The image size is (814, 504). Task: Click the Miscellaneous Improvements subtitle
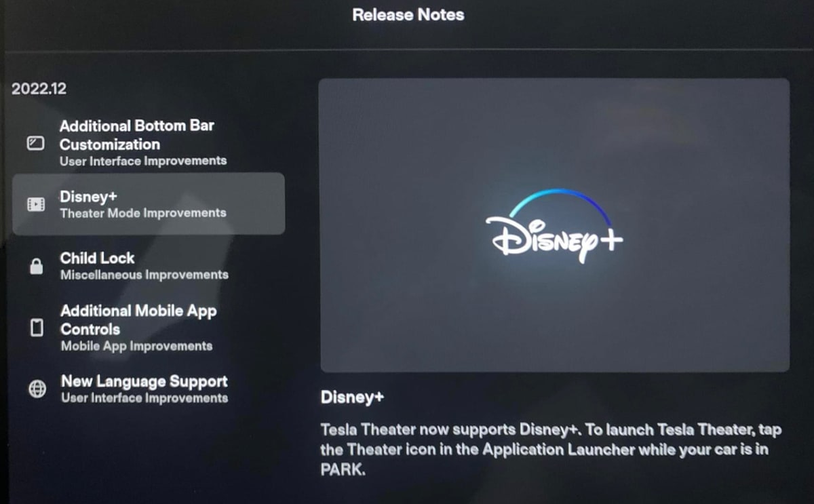click(x=144, y=275)
